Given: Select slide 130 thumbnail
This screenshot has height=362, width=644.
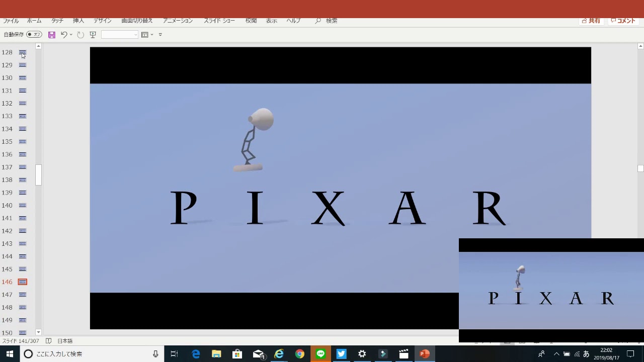Looking at the screenshot, I should [x=23, y=78].
